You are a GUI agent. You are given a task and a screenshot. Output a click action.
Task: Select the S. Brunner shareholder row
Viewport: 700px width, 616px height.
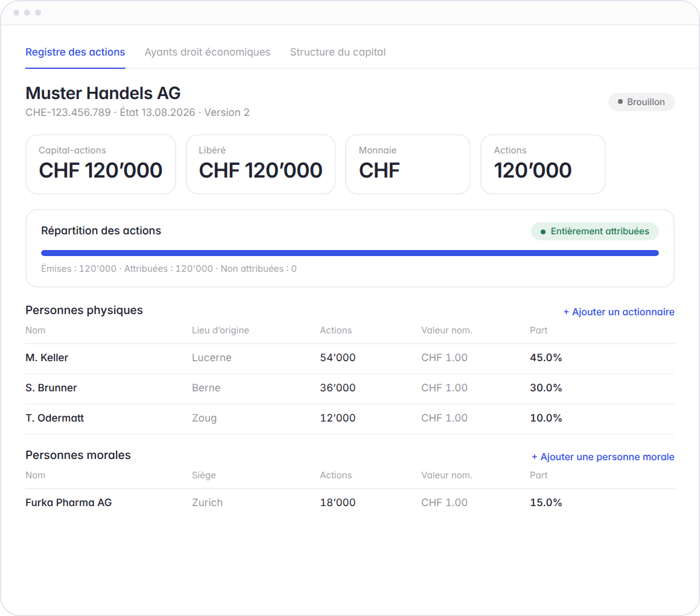pyautogui.click(x=350, y=389)
